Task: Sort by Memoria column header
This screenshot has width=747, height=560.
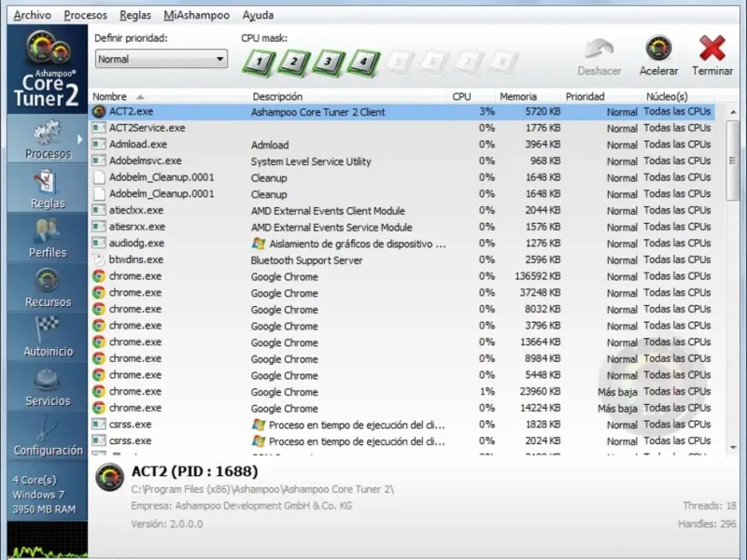Action: [528, 97]
